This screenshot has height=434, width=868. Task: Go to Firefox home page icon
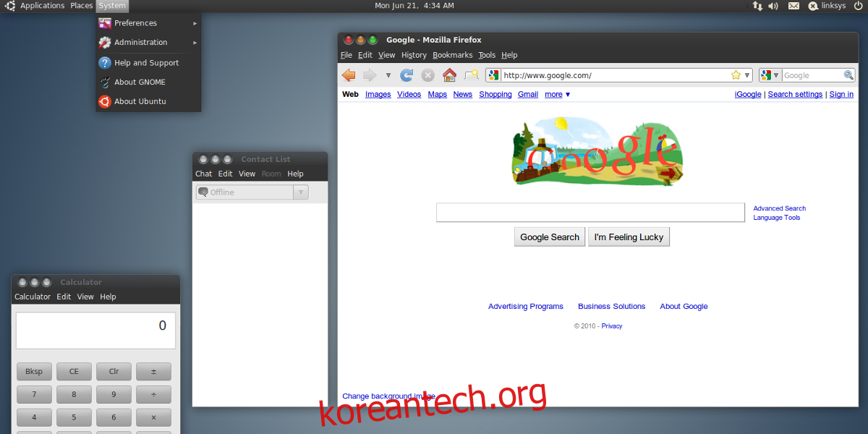click(449, 75)
